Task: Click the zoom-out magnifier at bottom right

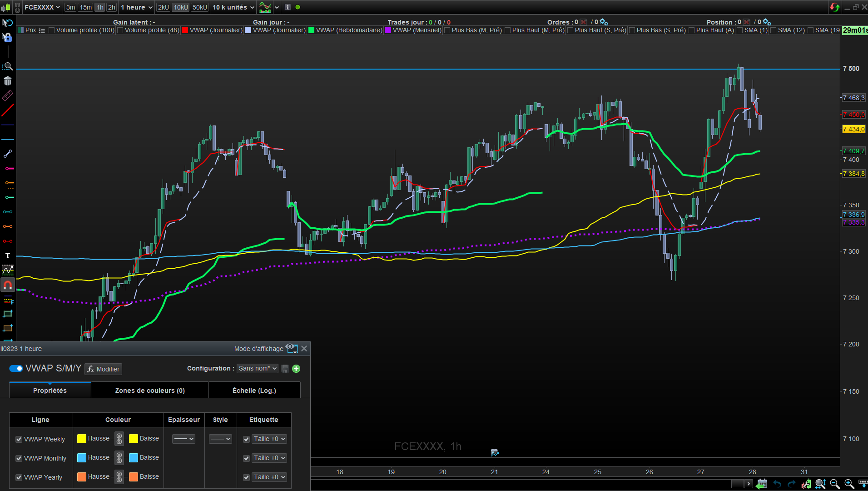Action: (x=834, y=484)
